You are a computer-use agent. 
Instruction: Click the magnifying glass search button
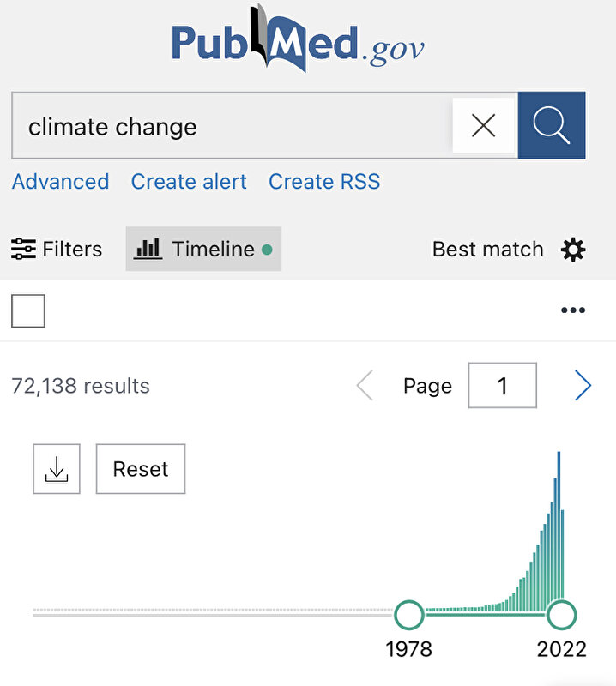[552, 125]
